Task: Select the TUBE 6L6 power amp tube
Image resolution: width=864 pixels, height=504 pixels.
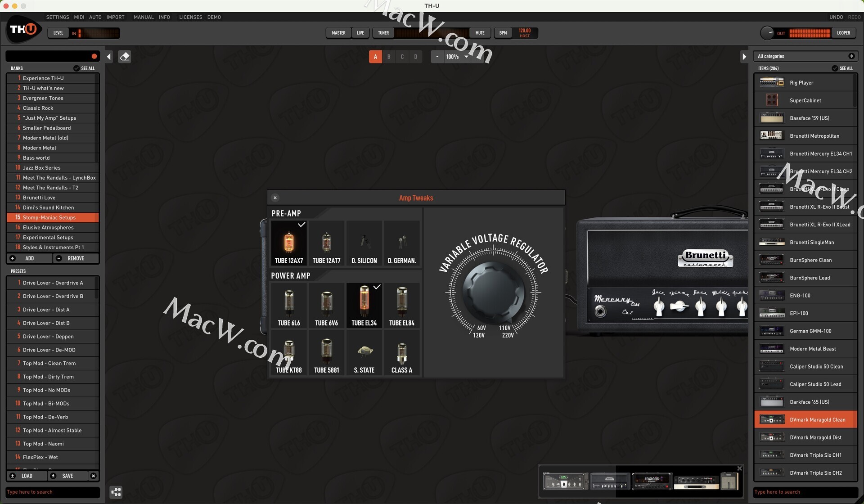Action: [289, 305]
